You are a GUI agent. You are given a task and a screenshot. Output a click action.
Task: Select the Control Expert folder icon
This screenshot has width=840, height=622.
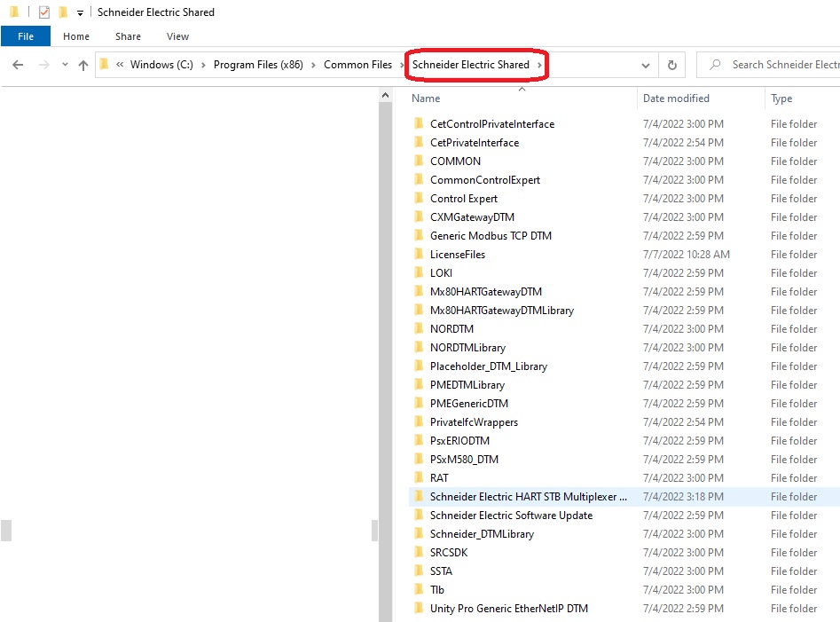click(x=419, y=198)
